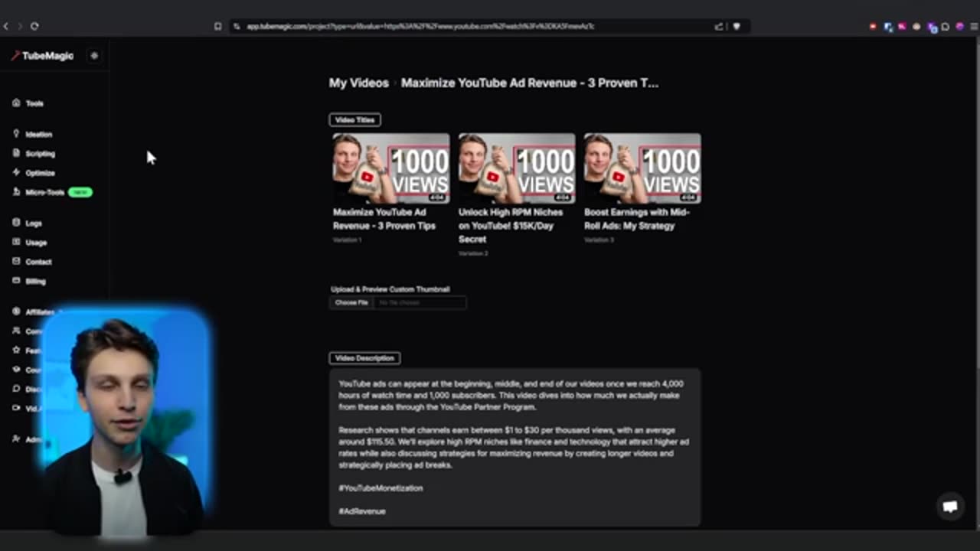Viewport: 980px width, 551px height.
Task: Go to the My Videos breadcrumb
Action: [x=358, y=83]
